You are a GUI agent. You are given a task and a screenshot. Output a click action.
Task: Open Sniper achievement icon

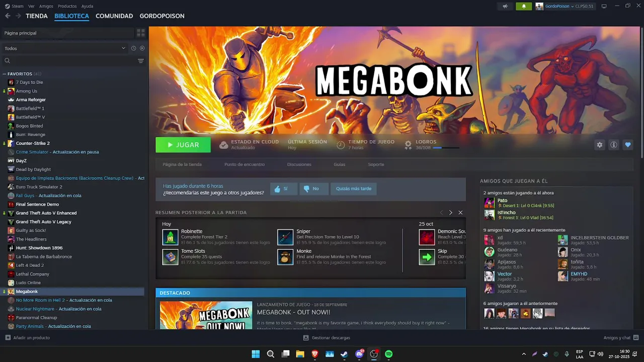click(x=285, y=237)
